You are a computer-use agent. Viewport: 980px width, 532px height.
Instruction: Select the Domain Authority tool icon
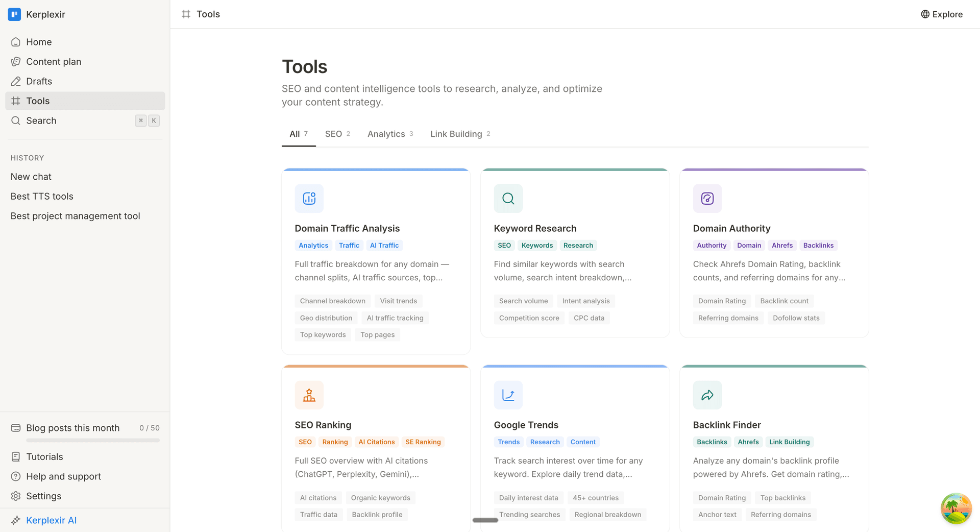pyautogui.click(x=707, y=199)
